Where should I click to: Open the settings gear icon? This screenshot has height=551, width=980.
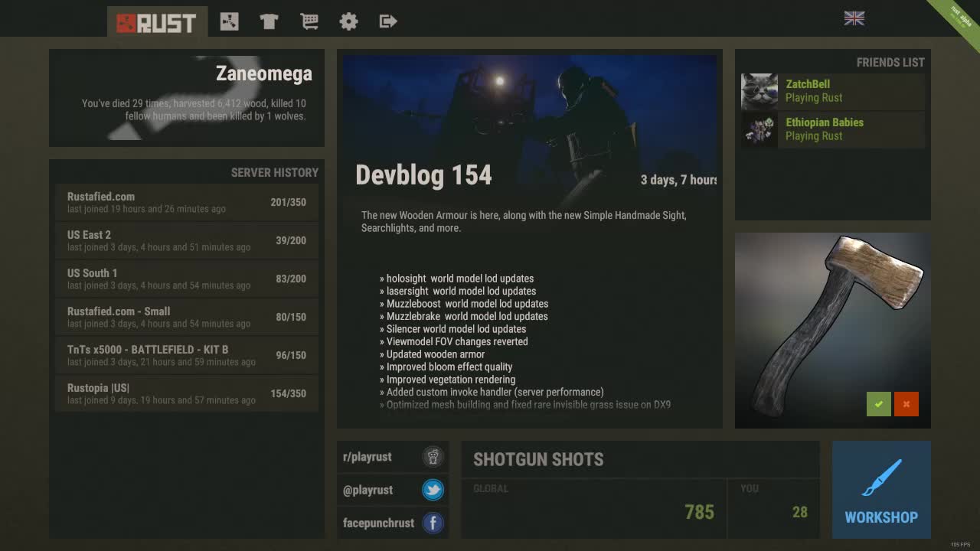click(x=348, y=21)
